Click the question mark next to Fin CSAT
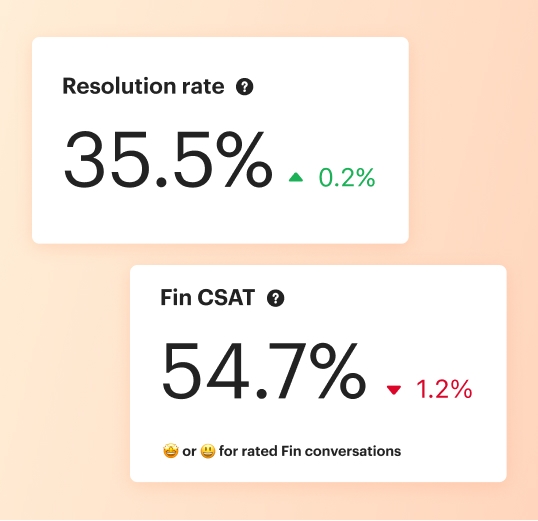Screen dimensions: 538x521 point(276,298)
